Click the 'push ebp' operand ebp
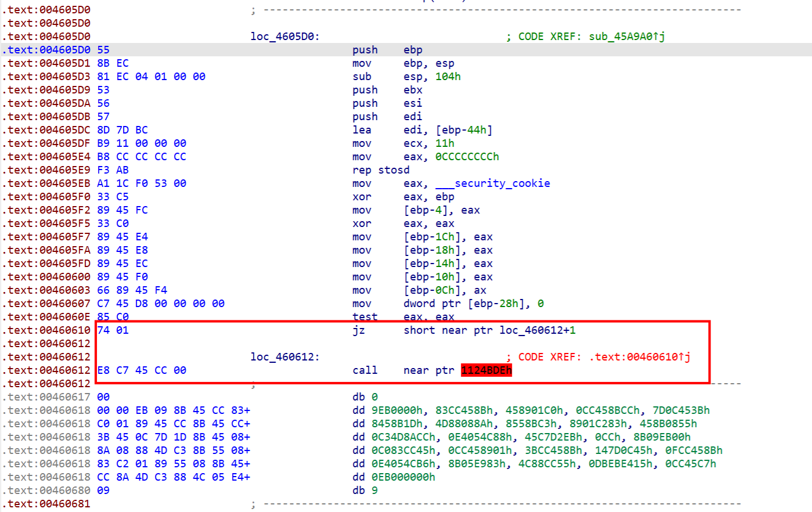812x512 pixels. (413, 50)
